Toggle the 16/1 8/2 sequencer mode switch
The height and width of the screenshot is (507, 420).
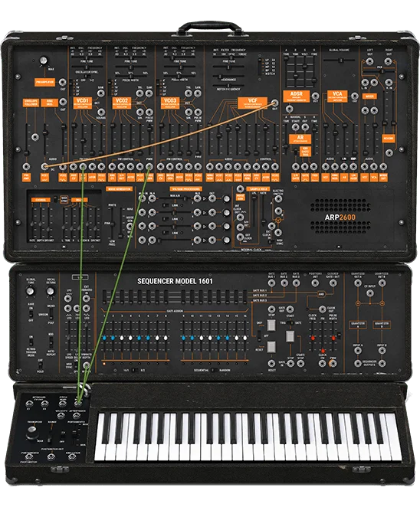coord(134,370)
